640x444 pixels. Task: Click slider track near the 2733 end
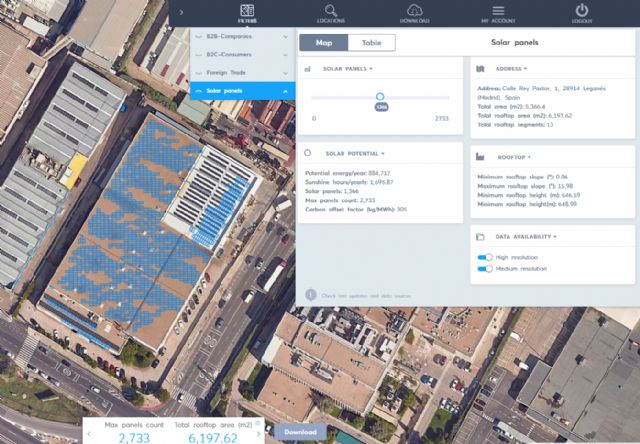tap(443, 98)
